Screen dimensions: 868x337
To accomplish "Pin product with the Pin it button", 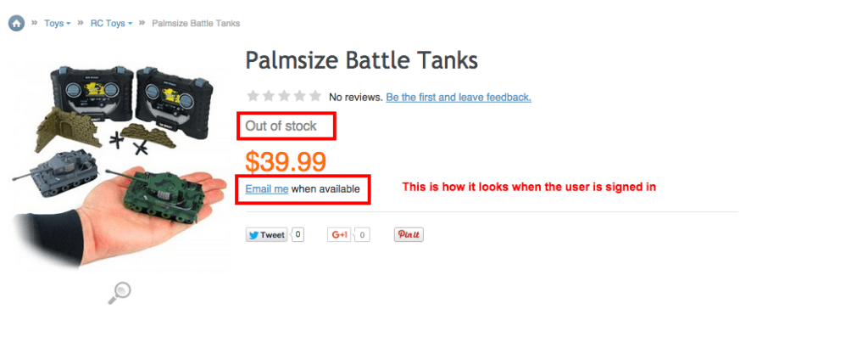I will click(409, 235).
